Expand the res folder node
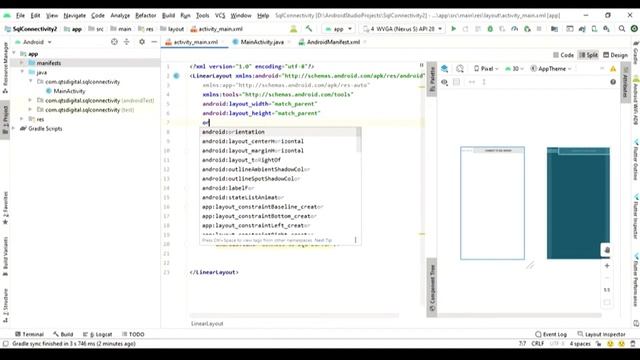Image resolution: width=640 pixels, height=360 pixels. [22, 119]
